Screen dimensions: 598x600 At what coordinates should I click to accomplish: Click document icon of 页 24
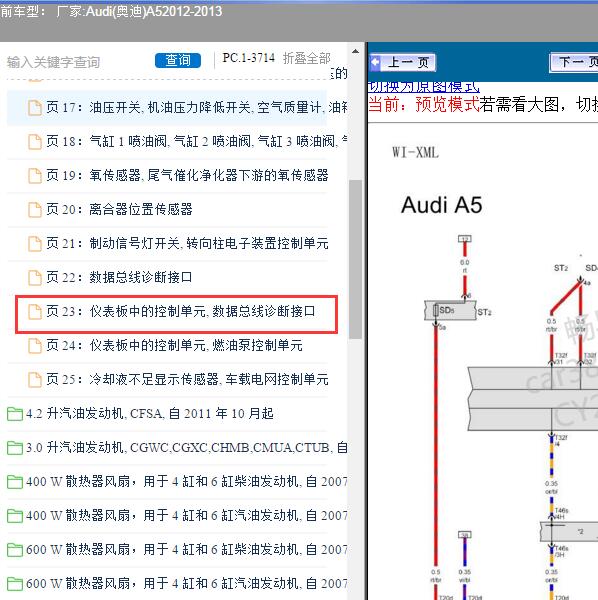(x=35, y=346)
